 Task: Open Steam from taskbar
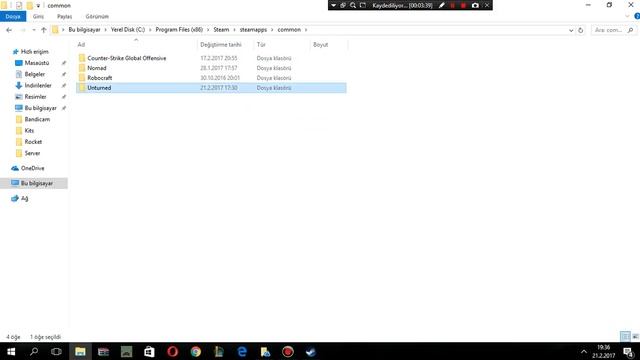[311, 351]
